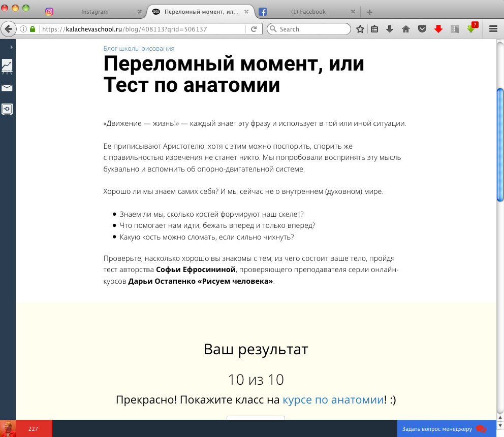The image size is (504, 437).
Task: Click the blue vertical scrollbar thumb
Action: tap(500, 145)
